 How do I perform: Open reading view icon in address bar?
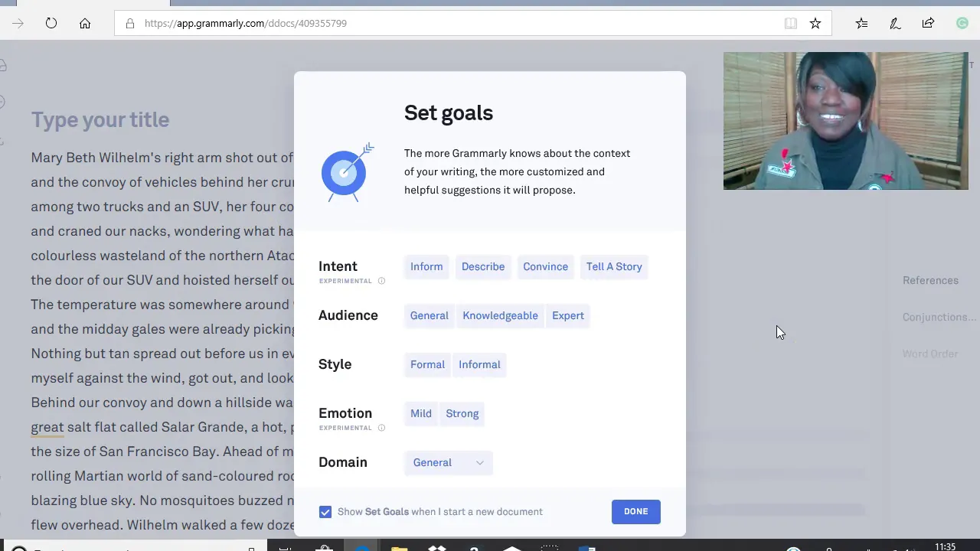(x=791, y=23)
